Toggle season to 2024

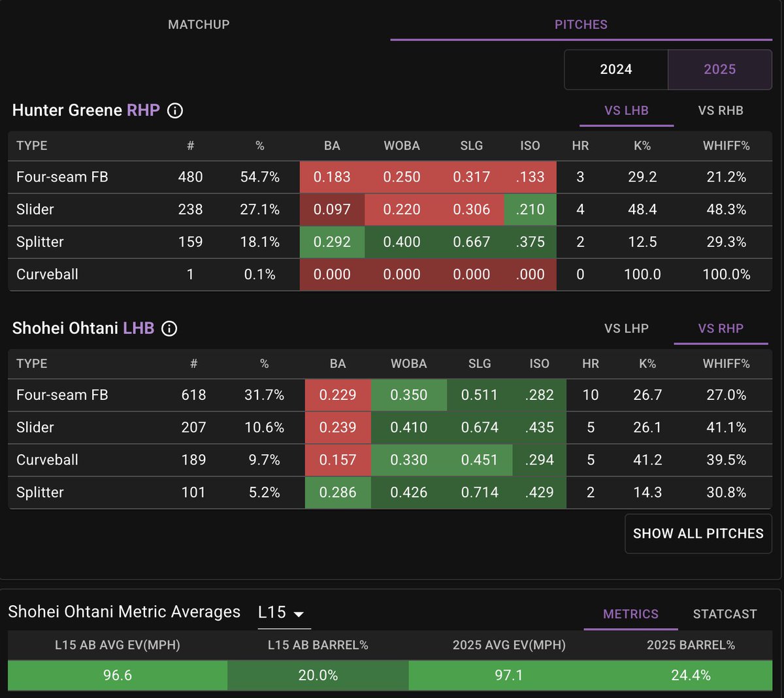pyautogui.click(x=615, y=69)
